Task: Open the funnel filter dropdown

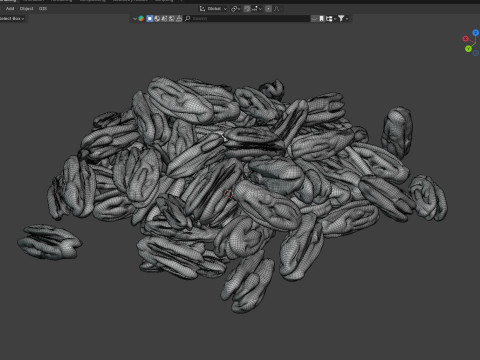Action: [x=342, y=19]
